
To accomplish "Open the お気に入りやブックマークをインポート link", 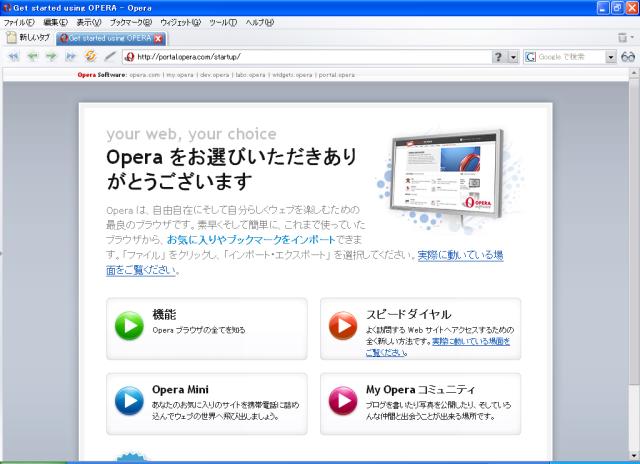I will pyautogui.click(x=251, y=240).
